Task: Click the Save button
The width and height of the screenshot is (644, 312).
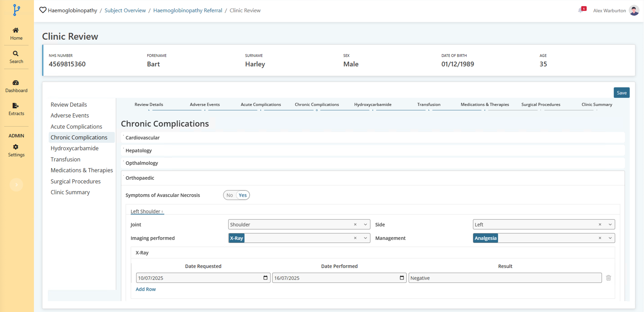Action: [x=621, y=93]
